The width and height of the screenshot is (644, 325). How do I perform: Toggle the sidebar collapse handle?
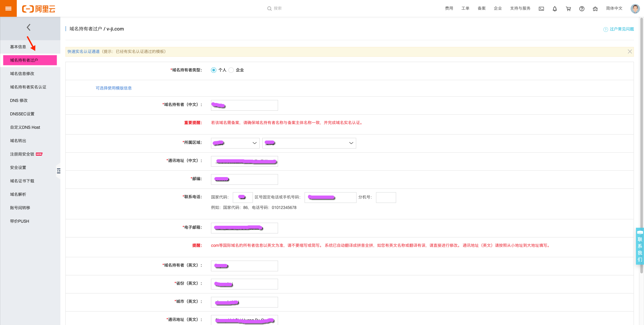pyautogui.click(x=58, y=171)
